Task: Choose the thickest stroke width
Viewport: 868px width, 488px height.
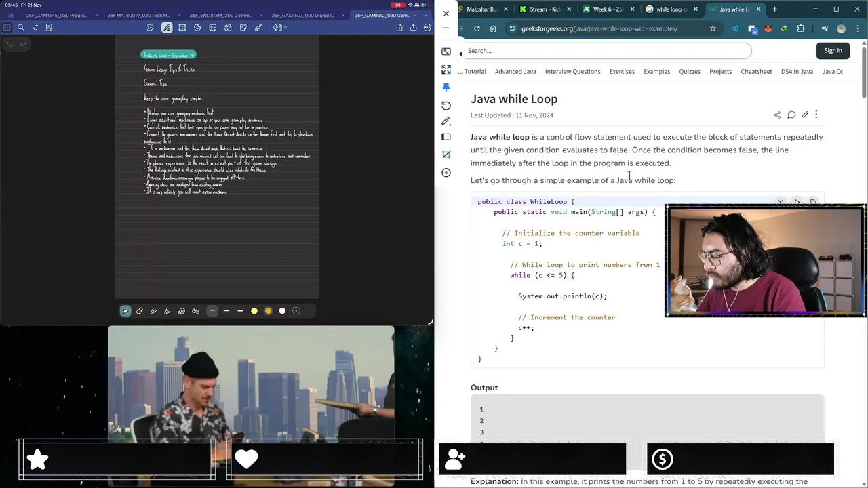Action: pos(240,311)
